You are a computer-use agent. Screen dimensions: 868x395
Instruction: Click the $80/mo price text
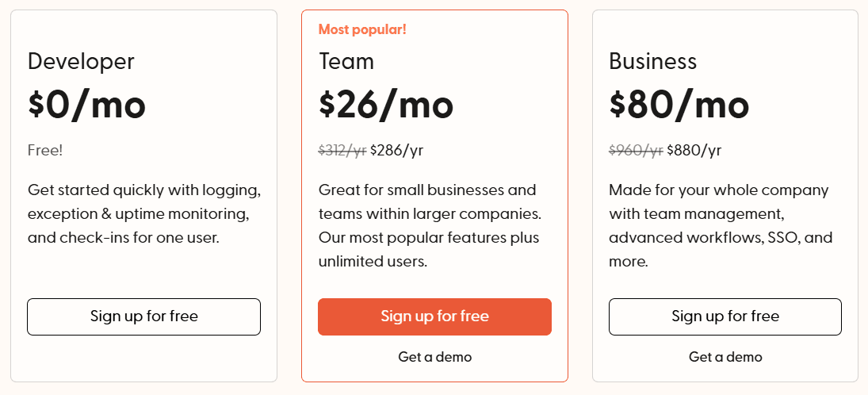pos(679,105)
